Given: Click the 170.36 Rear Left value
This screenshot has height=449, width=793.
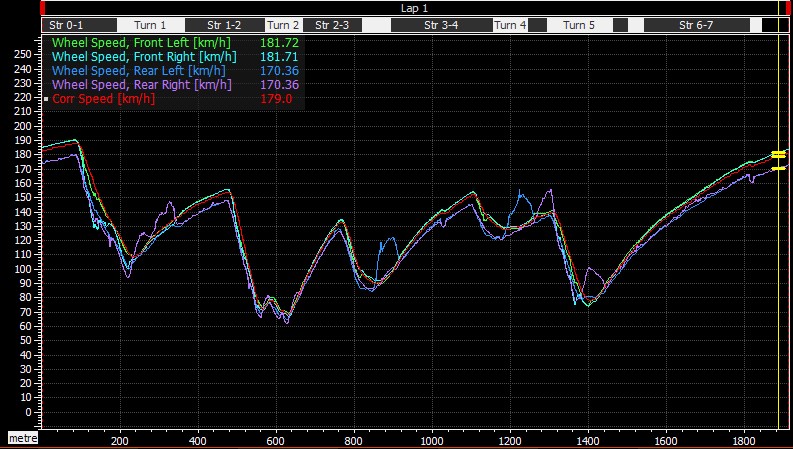Looking at the screenshot, I should (x=279, y=71).
